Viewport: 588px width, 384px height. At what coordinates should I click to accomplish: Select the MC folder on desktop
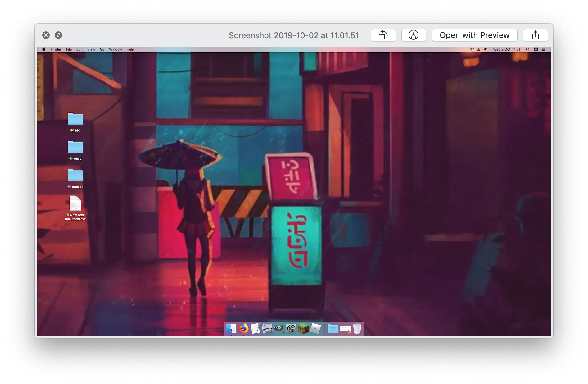[x=75, y=119]
